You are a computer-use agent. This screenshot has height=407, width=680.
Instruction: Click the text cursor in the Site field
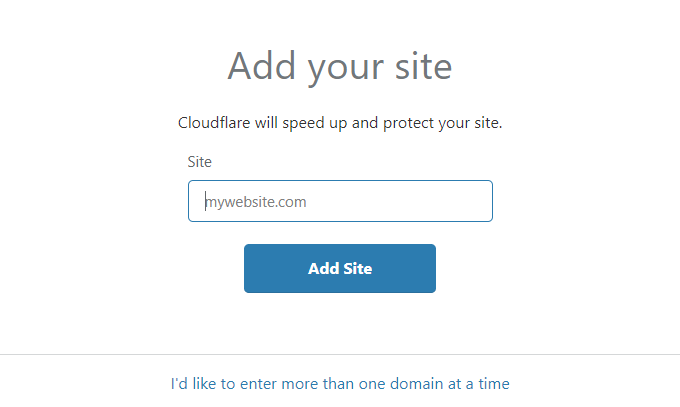pyautogui.click(x=206, y=201)
